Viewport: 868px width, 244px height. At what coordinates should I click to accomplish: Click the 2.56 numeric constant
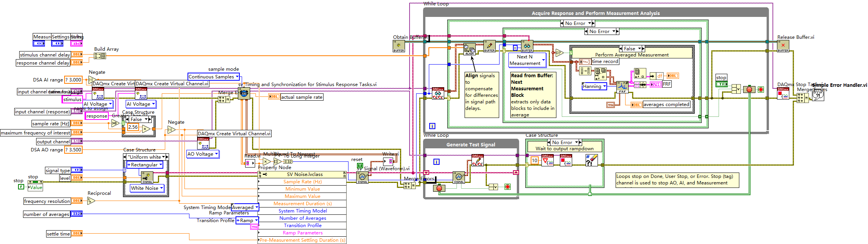(x=133, y=127)
